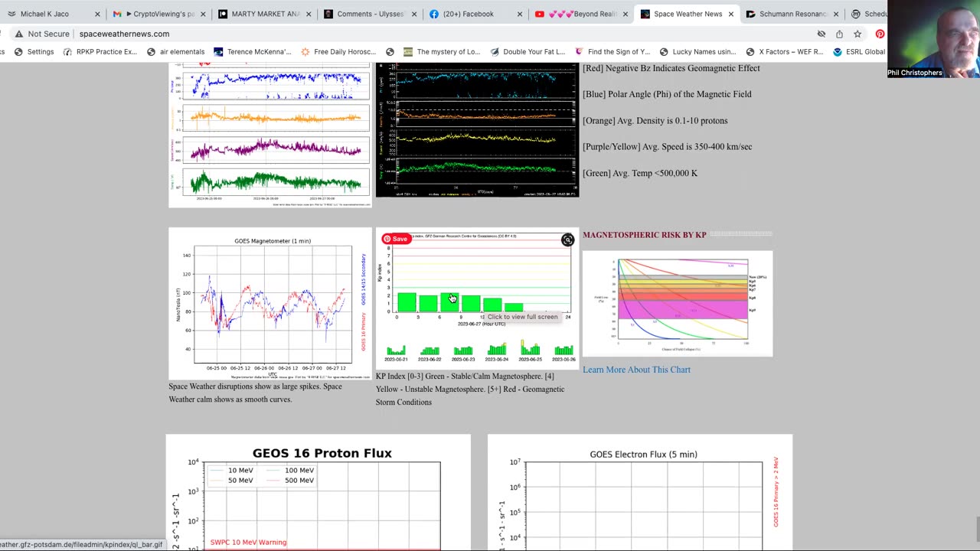Image resolution: width=980 pixels, height=551 pixels.
Task: Open the X Factors – WEF R... bookmark
Action: (784, 51)
